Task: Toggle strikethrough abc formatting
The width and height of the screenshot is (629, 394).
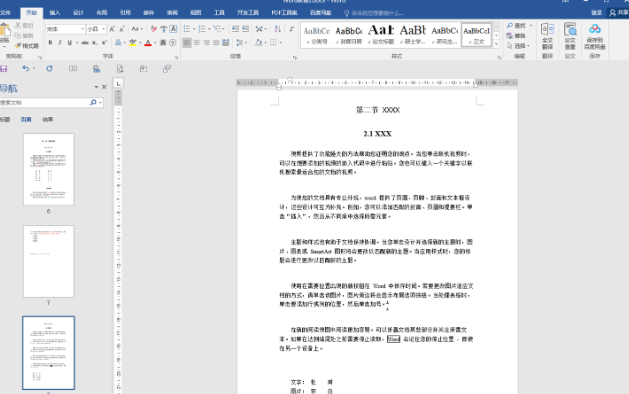Action: coord(85,43)
